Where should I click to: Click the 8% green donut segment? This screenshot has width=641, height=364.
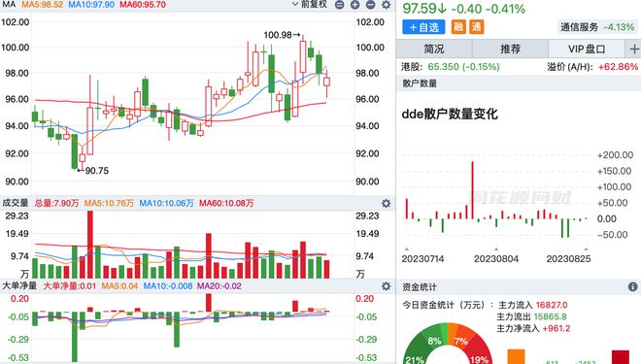click(x=434, y=338)
